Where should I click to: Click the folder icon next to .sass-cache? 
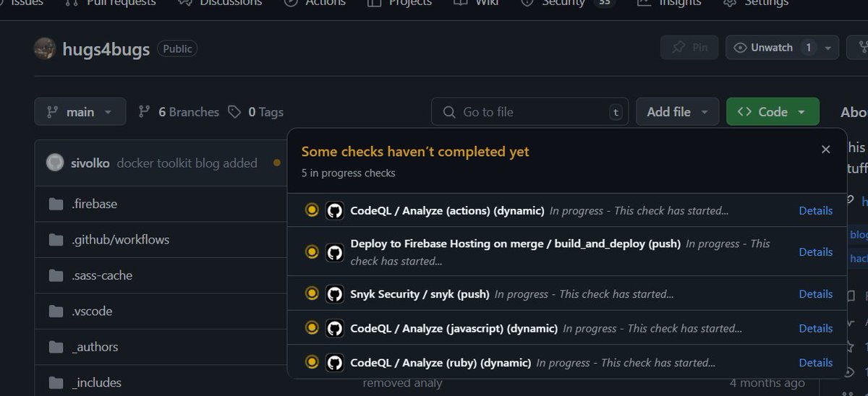(56, 275)
